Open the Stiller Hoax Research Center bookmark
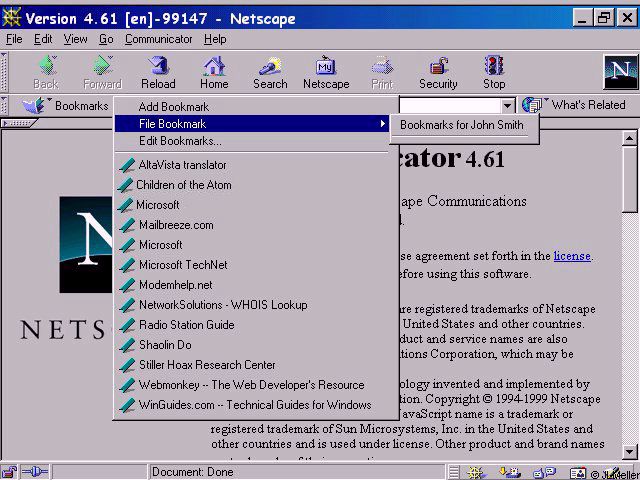The height and width of the screenshot is (480, 640). (207, 365)
